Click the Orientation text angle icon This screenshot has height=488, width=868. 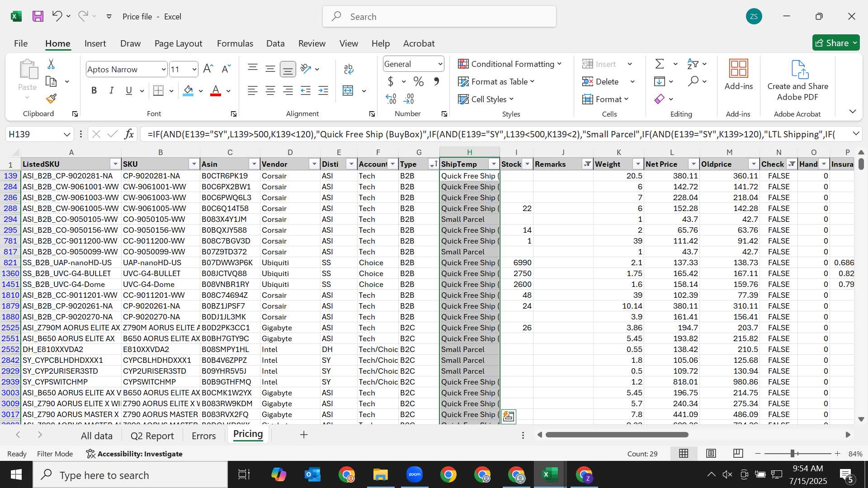306,69
